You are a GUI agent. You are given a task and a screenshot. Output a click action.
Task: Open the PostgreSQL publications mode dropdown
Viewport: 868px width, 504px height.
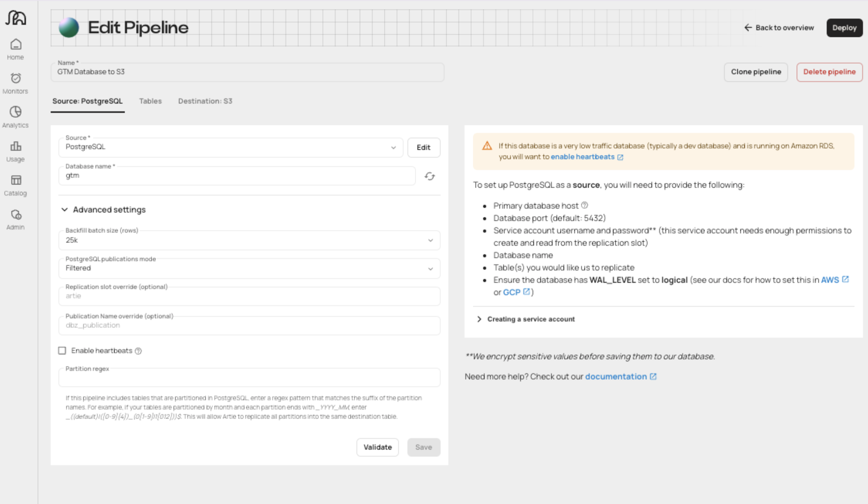[x=249, y=268]
